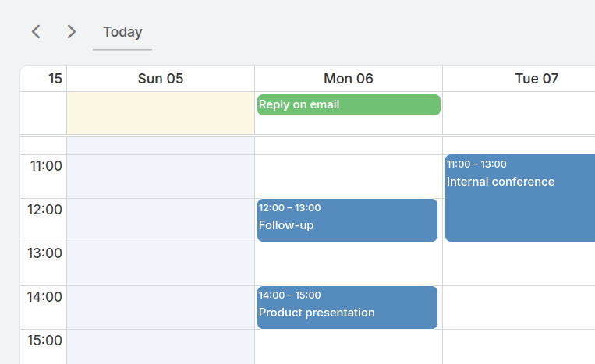The image size is (595, 364).
Task: Click the 15:00 slot on Monday
Action: coord(349,347)
